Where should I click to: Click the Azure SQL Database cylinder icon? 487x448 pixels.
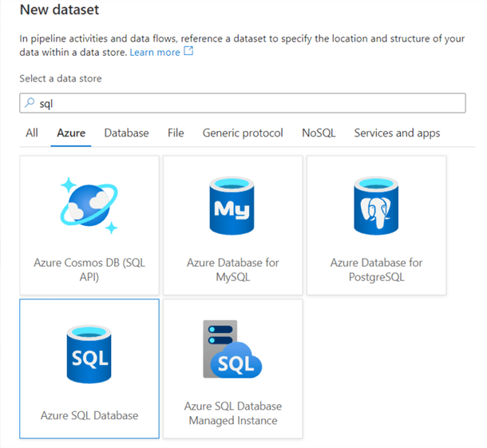coord(89,355)
